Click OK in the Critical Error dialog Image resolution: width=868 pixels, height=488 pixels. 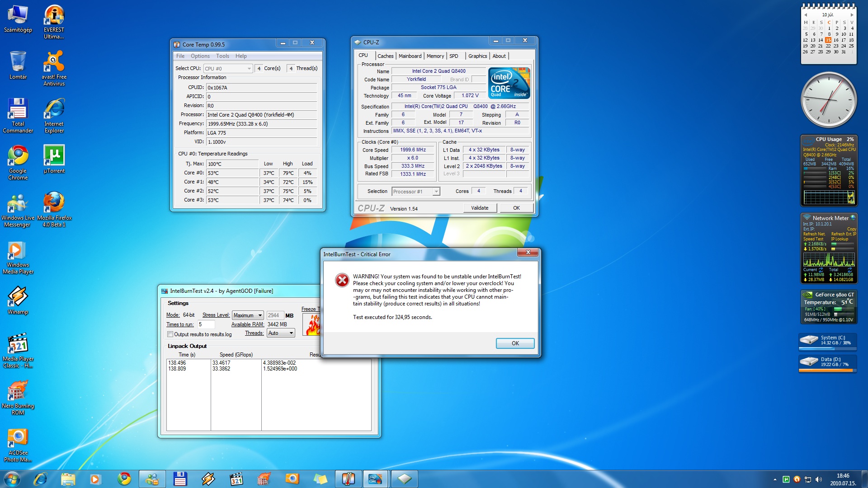tap(515, 343)
